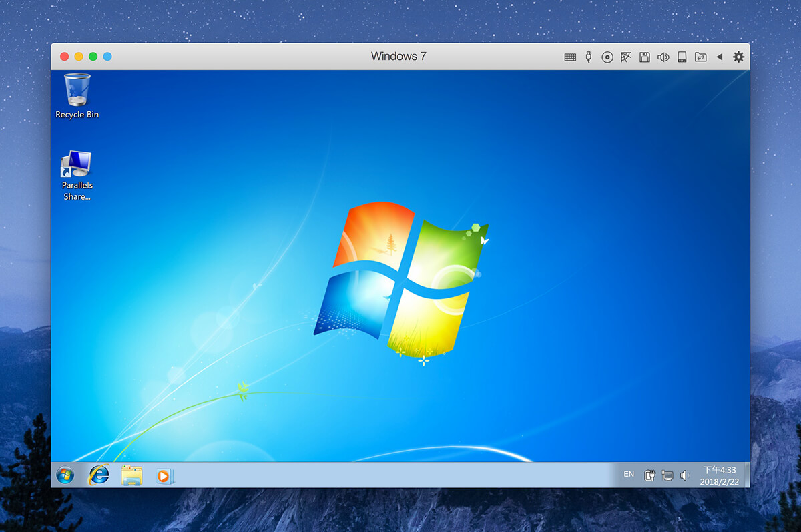801x532 pixels.
Task: Open the USB devices icon in toolbar
Action: point(588,57)
